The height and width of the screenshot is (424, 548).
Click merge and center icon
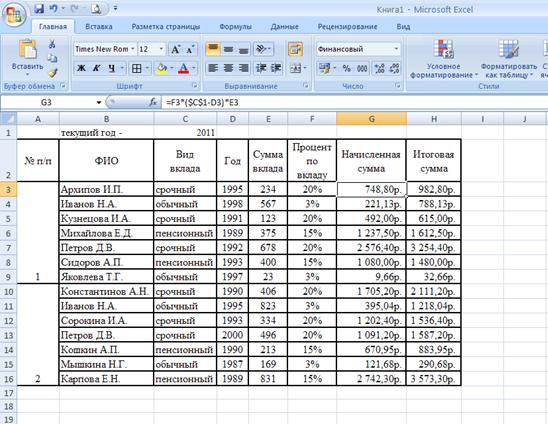(x=296, y=69)
